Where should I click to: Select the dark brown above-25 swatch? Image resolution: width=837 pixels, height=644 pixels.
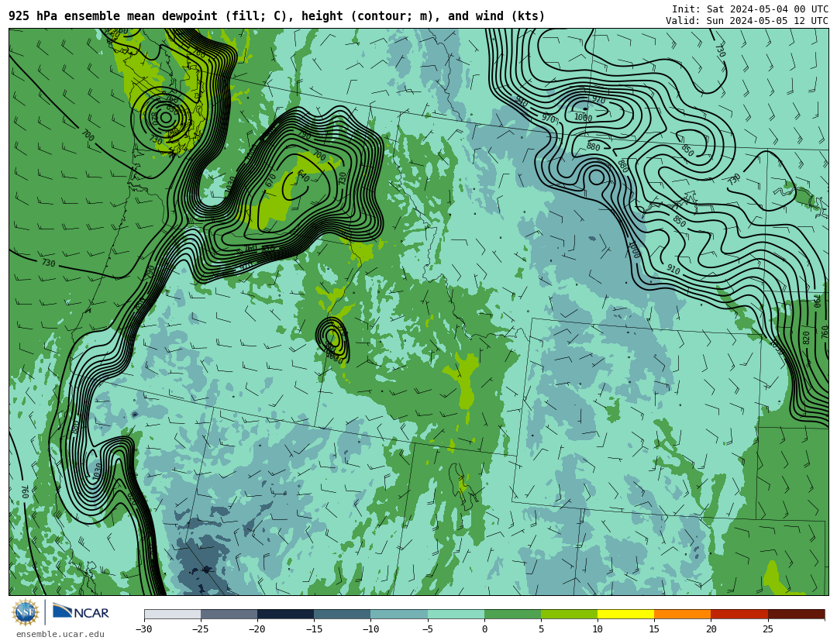[x=797, y=614]
